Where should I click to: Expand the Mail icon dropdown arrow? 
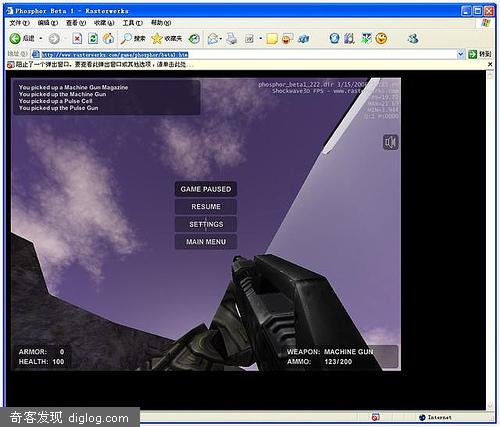point(220,39)
